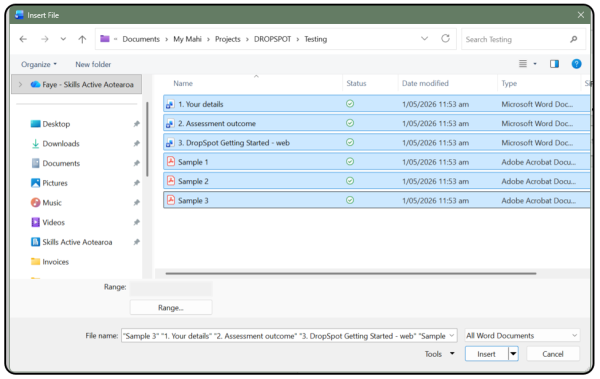Select '3. DropSpot Getting Started - web'
600x379 pixels.
pos(376,142)
